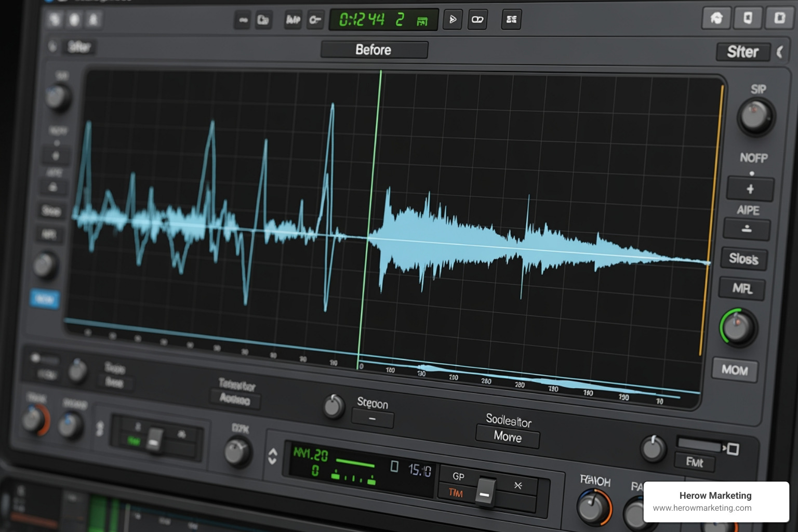Screen dimensions: 798x532
Task: Click the 15:0 value in the display
Action: coord(420,470)
